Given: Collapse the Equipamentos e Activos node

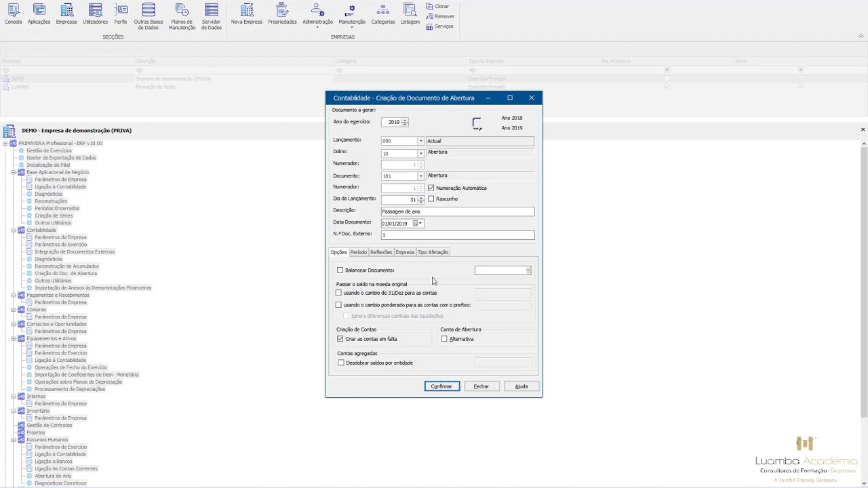Looking at the screenshot, I should point(13,338).
